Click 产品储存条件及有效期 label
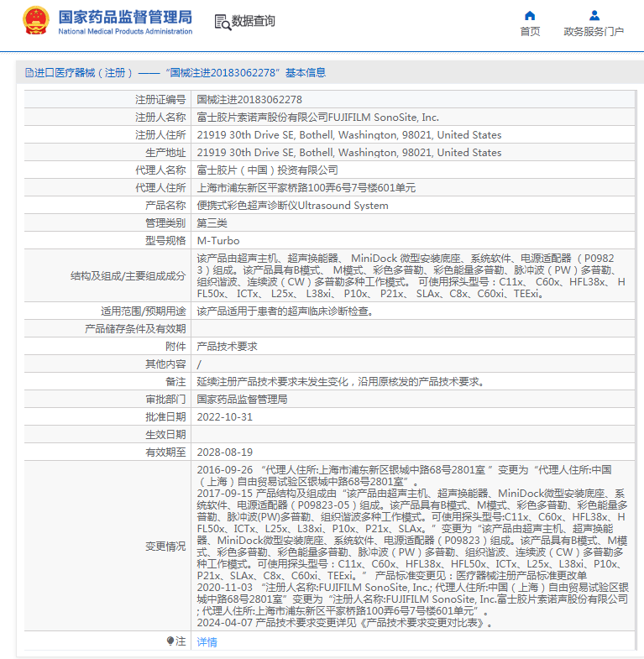644x659 pixels. click(135, 329)
